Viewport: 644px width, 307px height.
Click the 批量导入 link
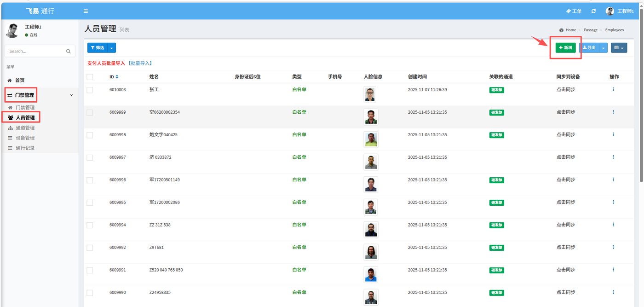point(140,63)
